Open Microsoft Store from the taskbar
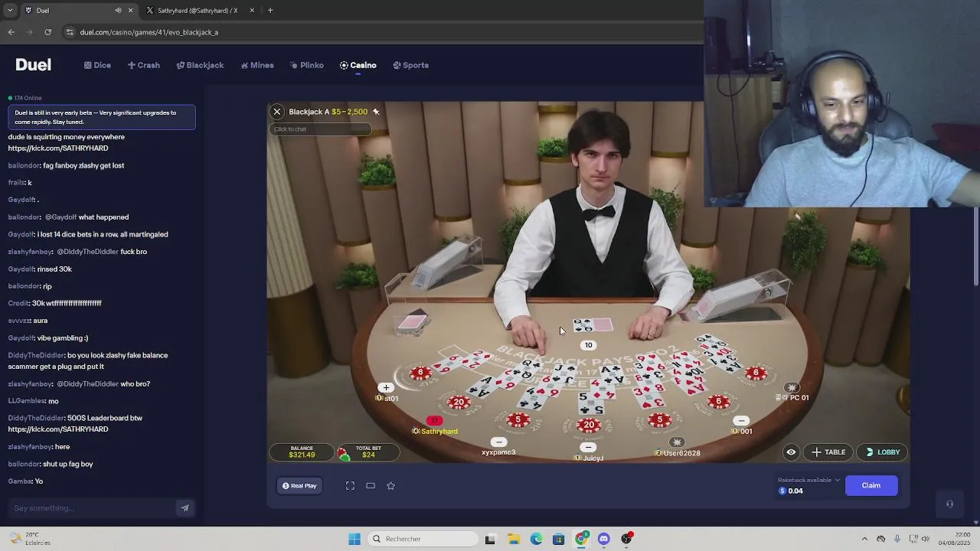 pos(558,539)
